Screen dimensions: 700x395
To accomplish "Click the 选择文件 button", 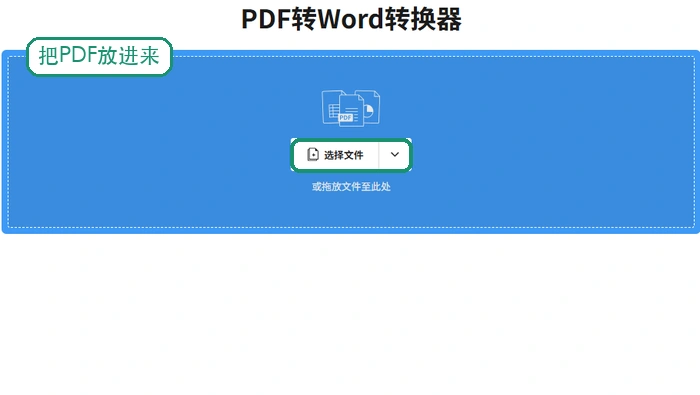I will [x=336, y=155].
